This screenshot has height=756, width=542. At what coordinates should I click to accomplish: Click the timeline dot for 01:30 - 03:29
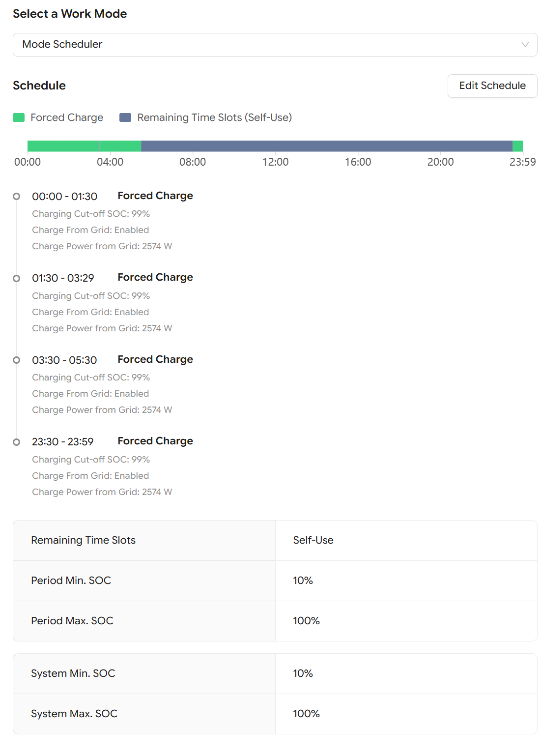[x=17, y=278]
